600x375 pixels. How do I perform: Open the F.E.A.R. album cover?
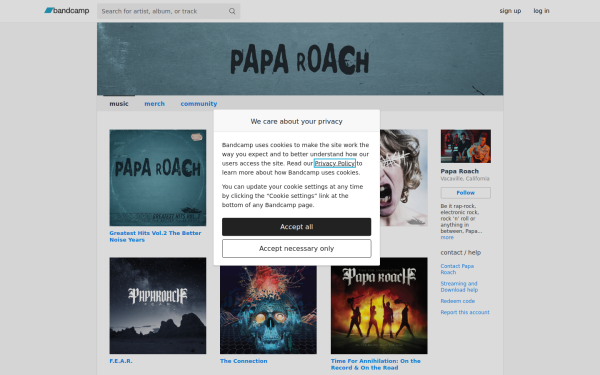point(158,305)
